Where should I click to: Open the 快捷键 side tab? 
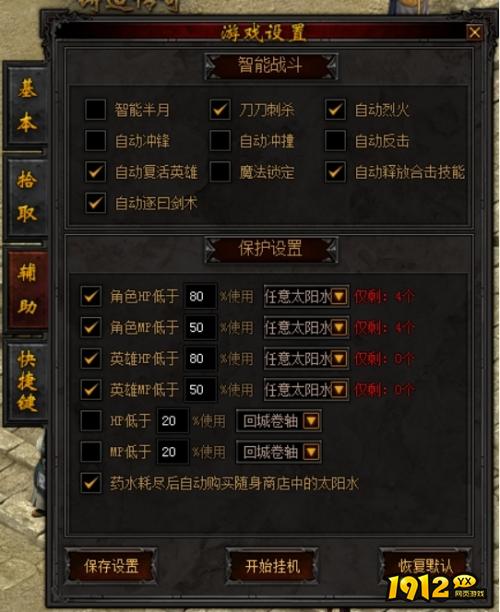tap(27, 382)
